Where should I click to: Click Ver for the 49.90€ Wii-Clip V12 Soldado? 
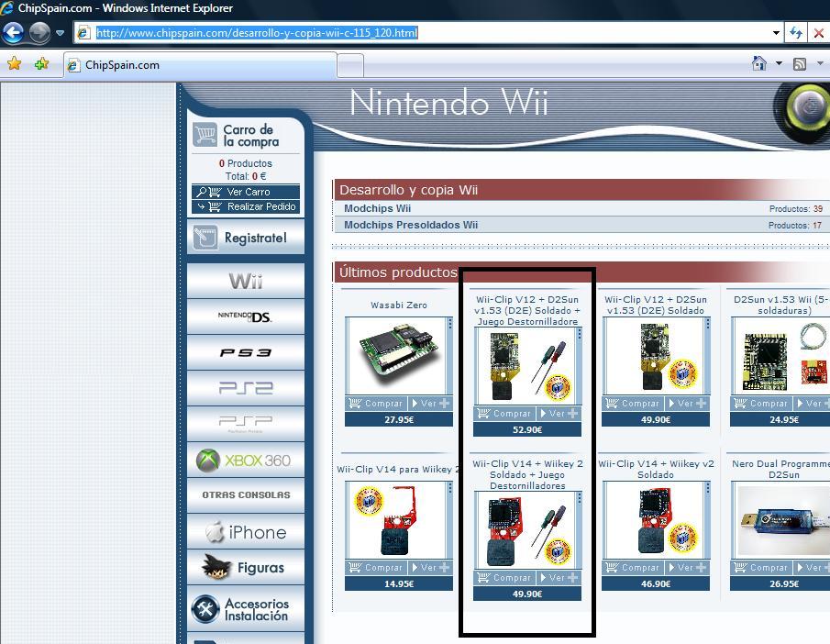(687, 403)
